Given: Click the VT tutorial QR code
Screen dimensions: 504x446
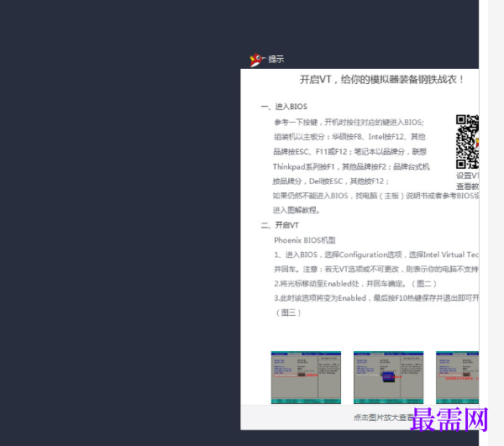Looking at the screenshot, I should (467, 142).
